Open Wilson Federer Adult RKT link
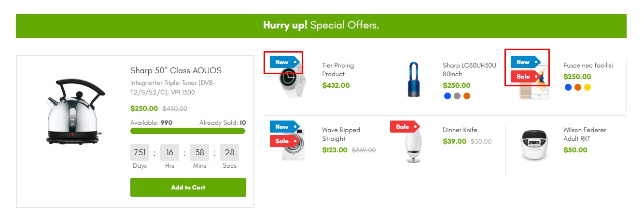Viewport: 644px width, 216px height. [x=584, y=134]
